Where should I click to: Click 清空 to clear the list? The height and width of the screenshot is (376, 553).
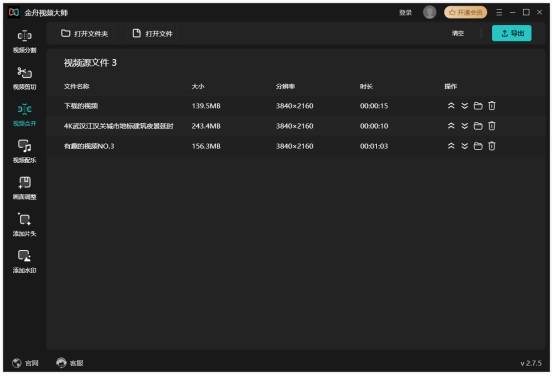[x=458, y=33]
